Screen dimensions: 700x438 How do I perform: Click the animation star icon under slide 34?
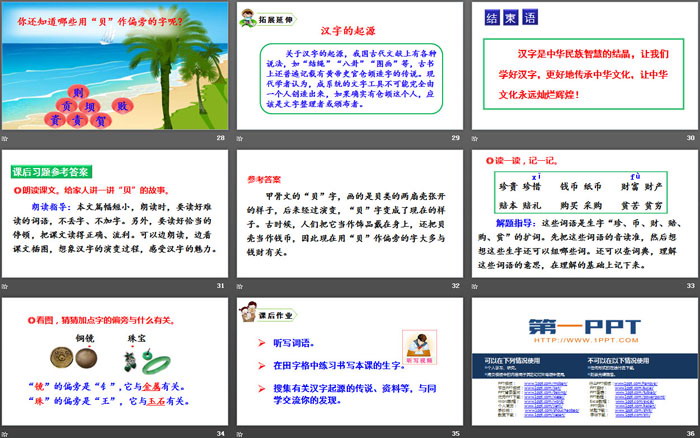coord(5,434)
